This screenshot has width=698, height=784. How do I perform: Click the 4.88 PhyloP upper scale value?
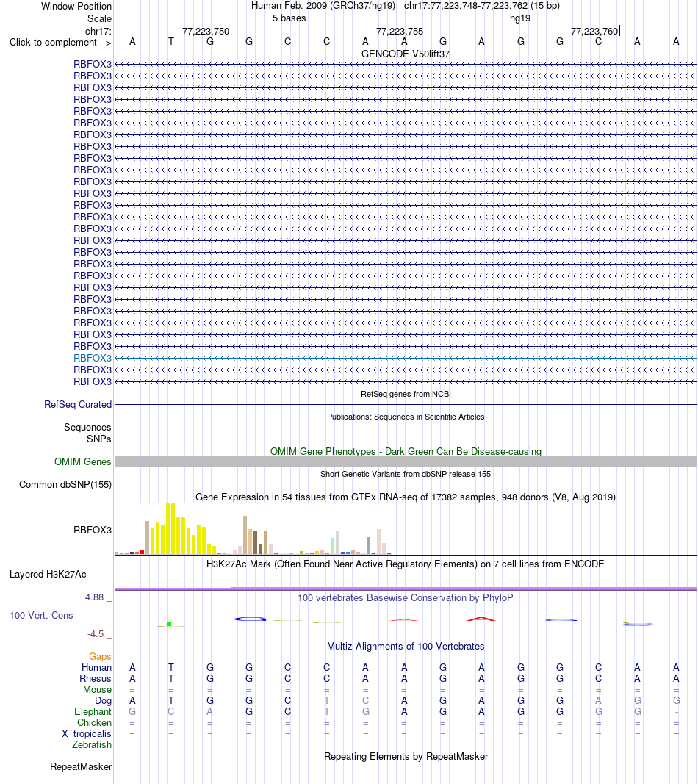95,597
